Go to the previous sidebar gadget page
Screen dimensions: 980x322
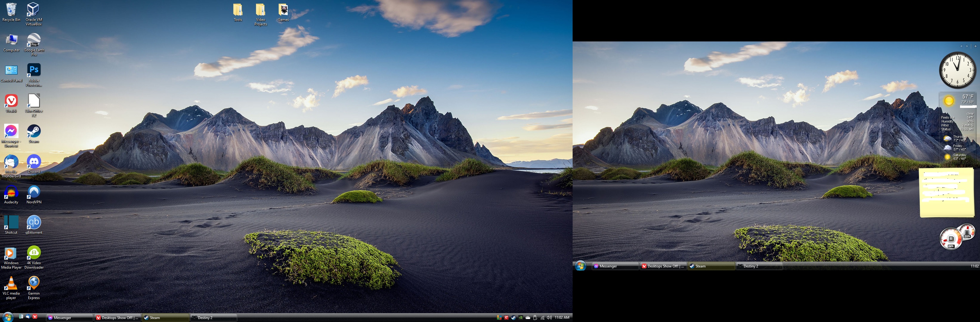coord(961,46)
